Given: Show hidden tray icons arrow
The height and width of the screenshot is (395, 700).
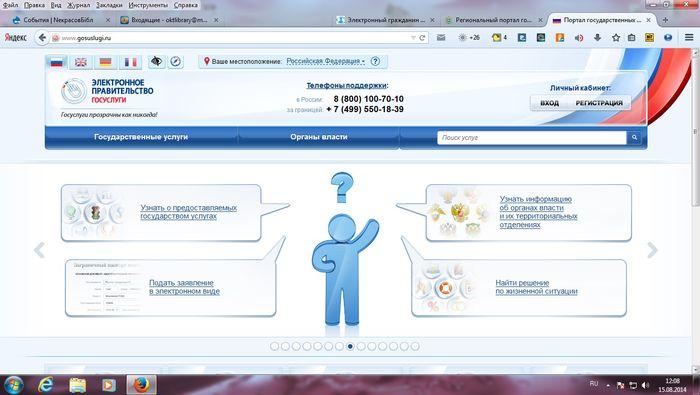Looking at the screenshot, I should click(608, 385).
